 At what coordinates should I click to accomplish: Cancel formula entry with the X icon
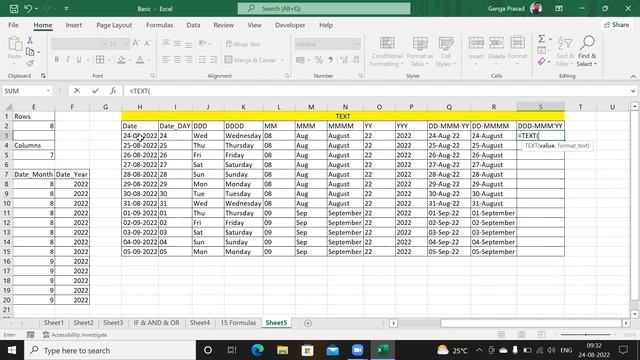click(x=77, y=91)
